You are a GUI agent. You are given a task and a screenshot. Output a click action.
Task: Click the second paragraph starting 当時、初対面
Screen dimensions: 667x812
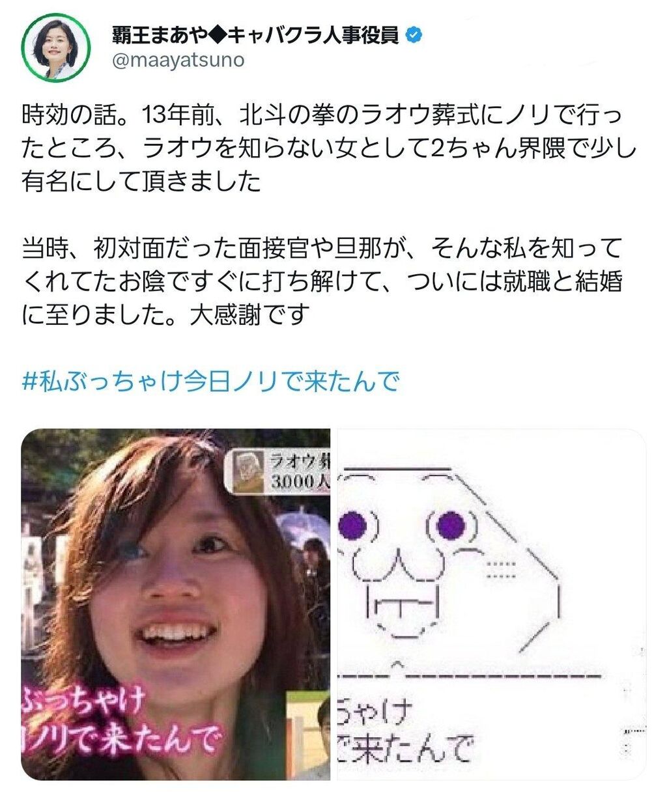coord(322,281)
